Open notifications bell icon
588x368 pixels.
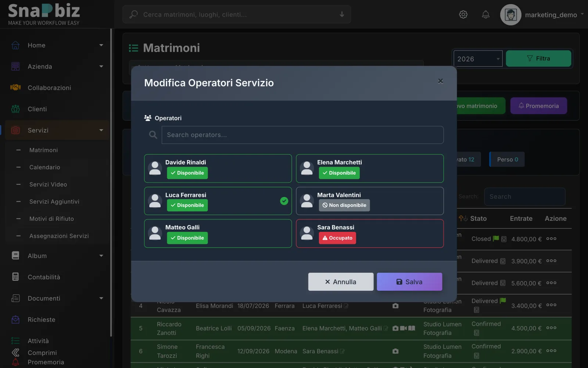485,14
